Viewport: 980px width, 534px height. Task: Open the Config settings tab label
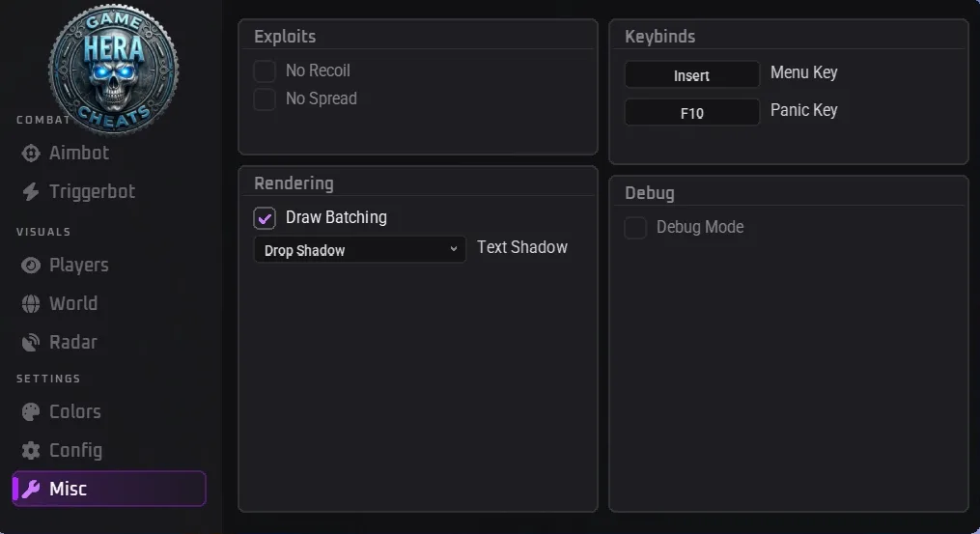click(x=75, y=450)
